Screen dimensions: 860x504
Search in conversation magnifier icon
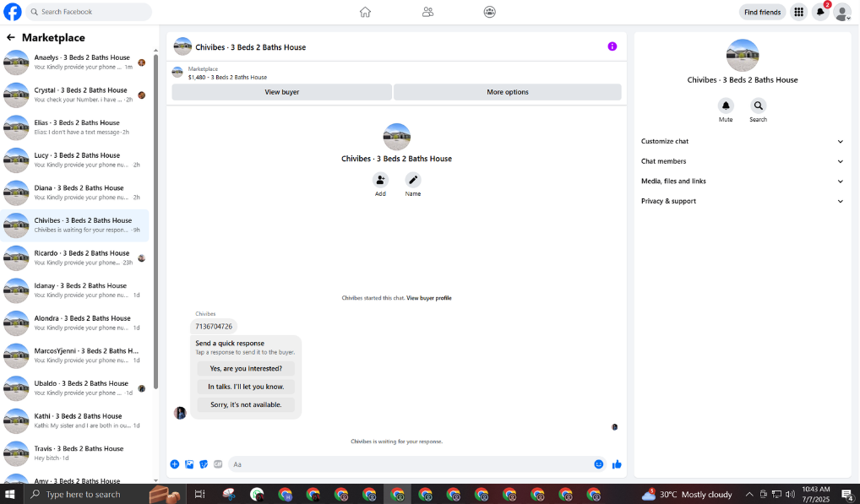click(x=758, y=106)
